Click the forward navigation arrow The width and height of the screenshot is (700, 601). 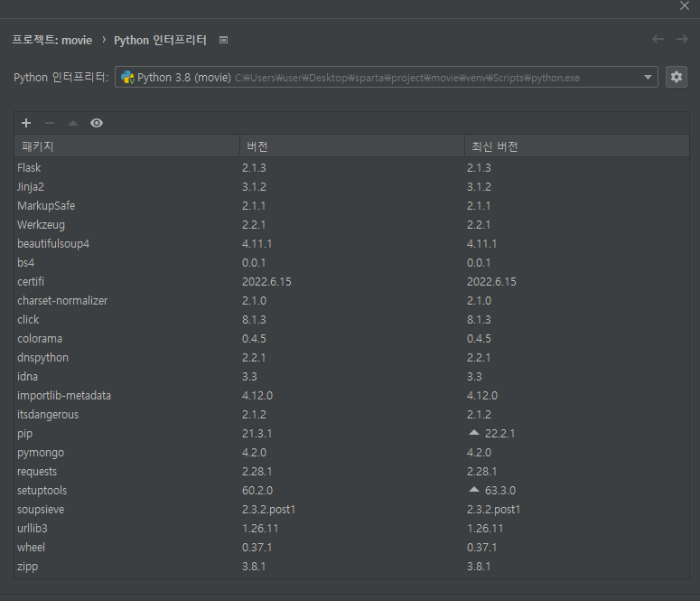[x=682, y=40]
